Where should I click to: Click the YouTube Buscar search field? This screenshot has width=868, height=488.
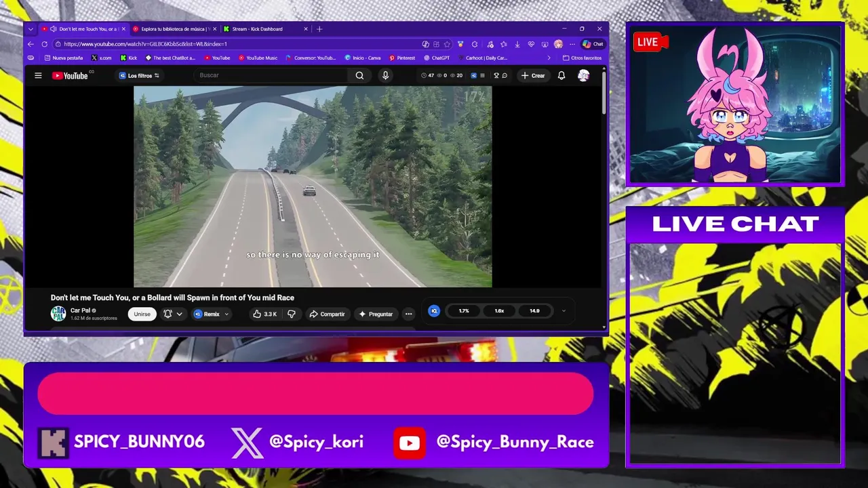pyautogui.click(x=271, y=75)
